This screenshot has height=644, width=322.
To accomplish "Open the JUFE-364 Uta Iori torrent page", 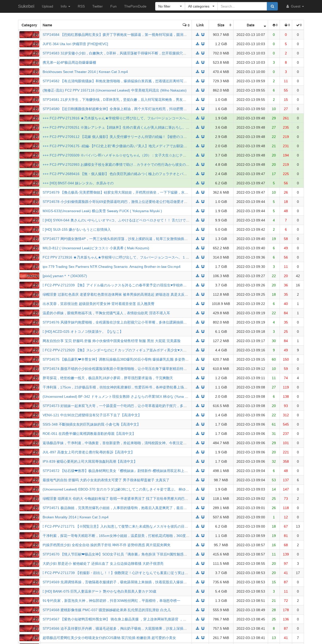I will (75, 44).
